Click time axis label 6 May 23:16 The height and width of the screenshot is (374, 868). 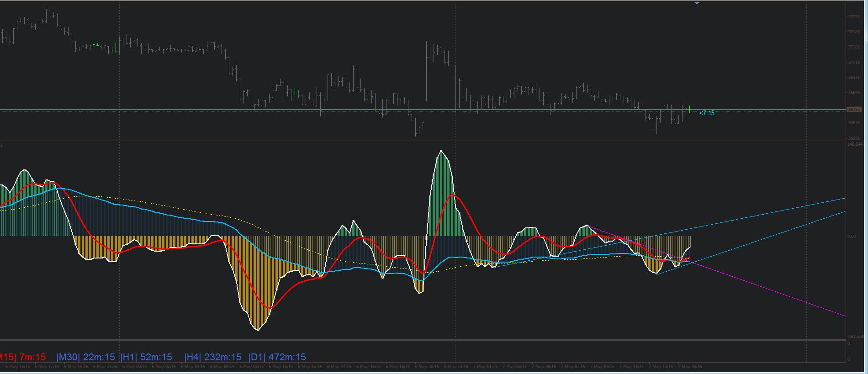[456, 367]
